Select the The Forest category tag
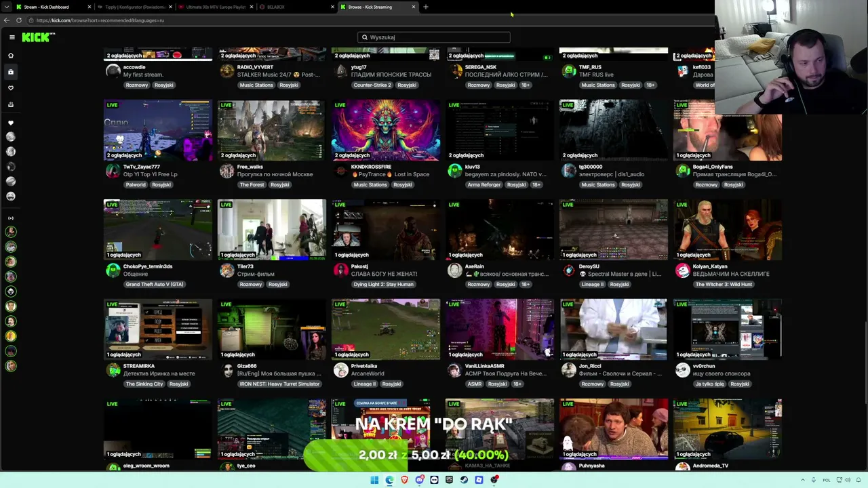 click(x=252, y=185)
